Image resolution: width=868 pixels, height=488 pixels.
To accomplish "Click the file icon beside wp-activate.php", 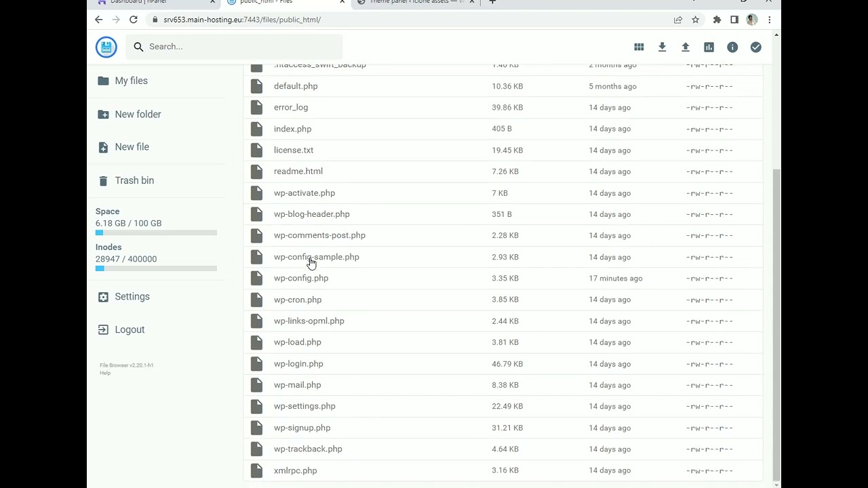I will point(256,192).
